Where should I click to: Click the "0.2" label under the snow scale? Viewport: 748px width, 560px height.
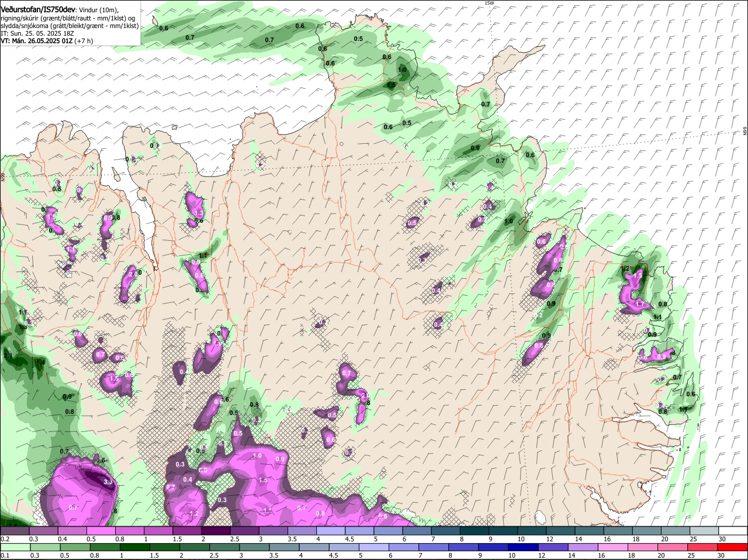click(x=5, y=538)
